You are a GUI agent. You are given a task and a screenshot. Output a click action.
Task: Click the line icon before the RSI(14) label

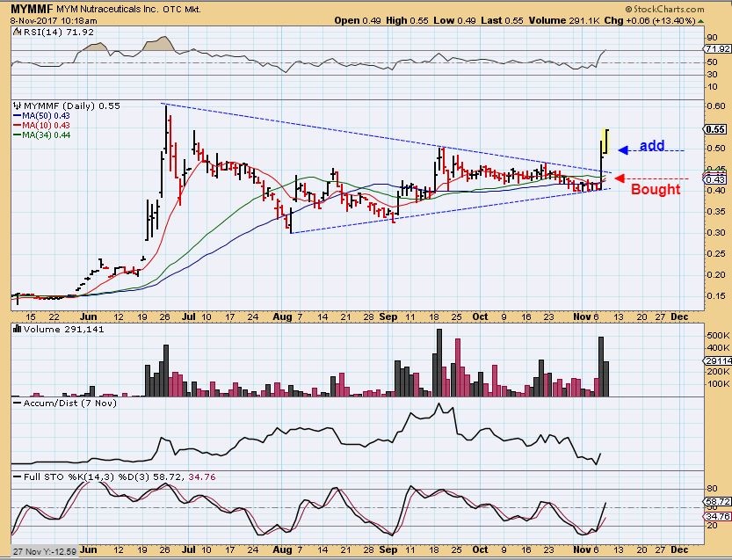(17, 31)
